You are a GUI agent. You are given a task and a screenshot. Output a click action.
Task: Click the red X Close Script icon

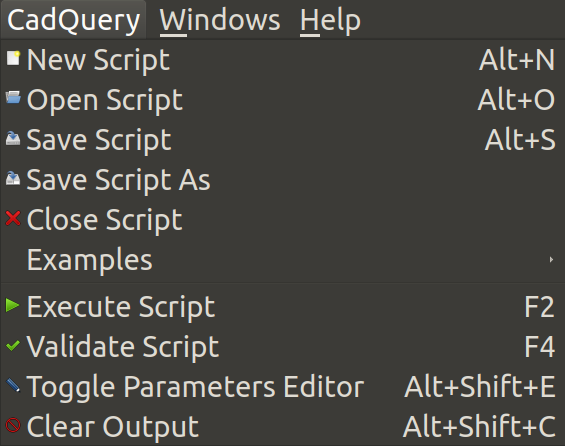point(13,218)
